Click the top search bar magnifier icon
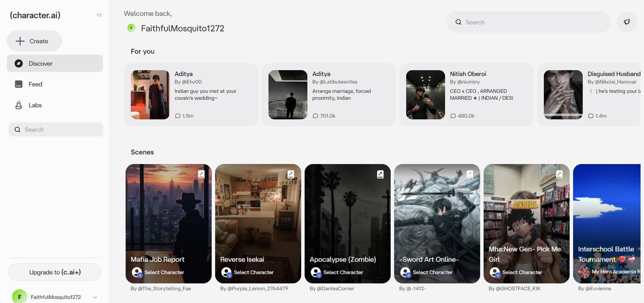 point(458,22)
